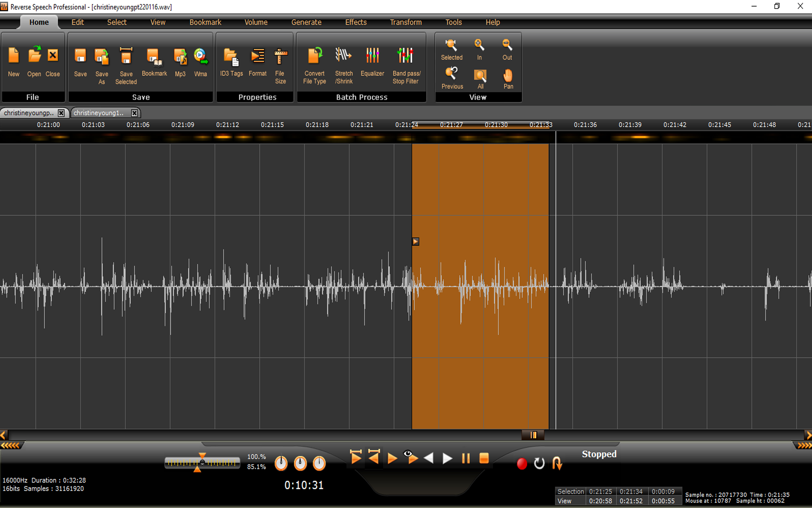This screenshot has width=812, height=508.
Task: Open the Edit ribbon tab
Action: point(78,22)
